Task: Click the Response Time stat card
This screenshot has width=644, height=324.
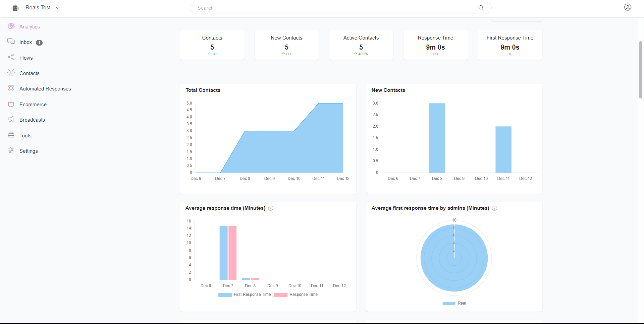Action: (x=436, y=45)
